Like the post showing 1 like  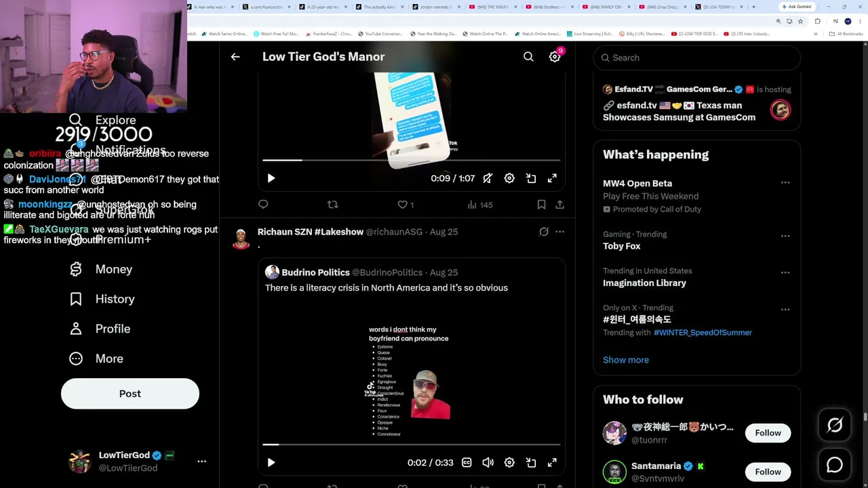[406, 205]
